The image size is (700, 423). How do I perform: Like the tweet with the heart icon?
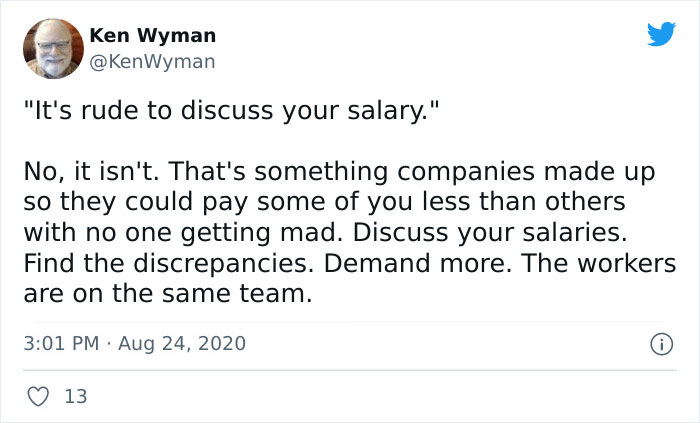point(38,397)
